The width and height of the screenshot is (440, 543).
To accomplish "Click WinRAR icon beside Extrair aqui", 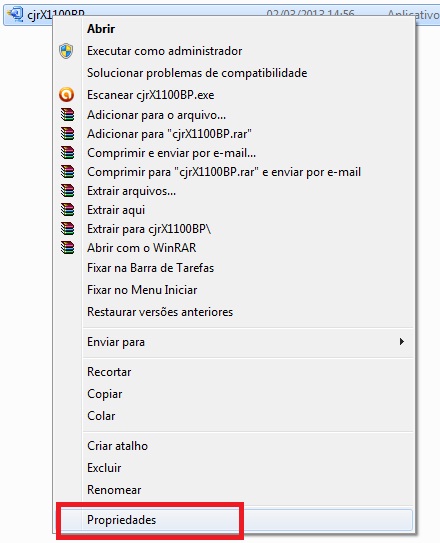I will coord(67,210).
